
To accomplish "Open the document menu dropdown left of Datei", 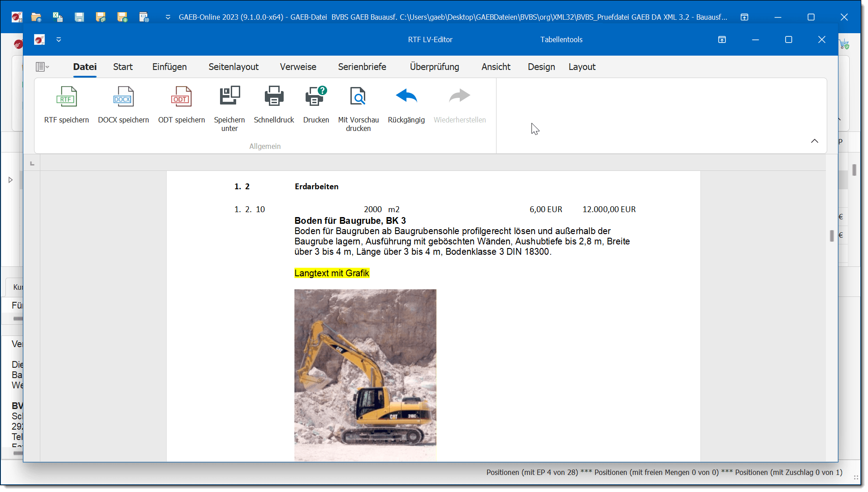I will [x=42, y=67].
